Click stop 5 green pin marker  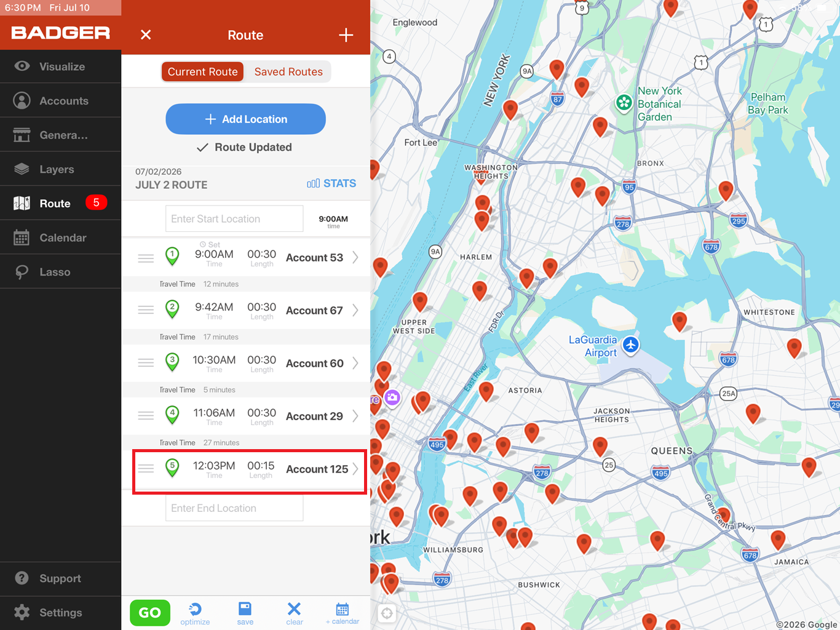coord(172,468)
